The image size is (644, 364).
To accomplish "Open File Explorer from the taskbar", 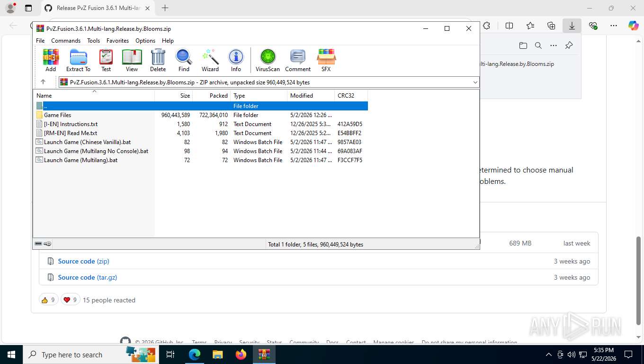I will (x=217, y=355).
